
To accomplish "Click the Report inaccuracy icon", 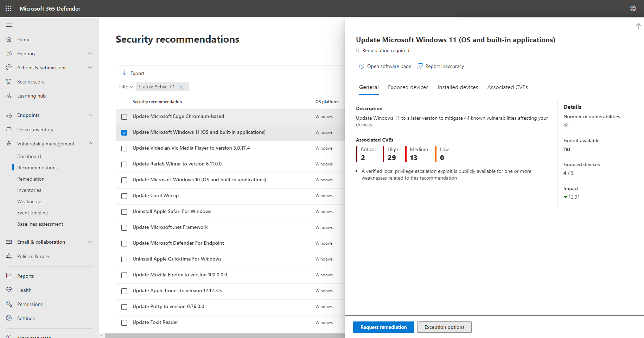I will click(420, 66).
